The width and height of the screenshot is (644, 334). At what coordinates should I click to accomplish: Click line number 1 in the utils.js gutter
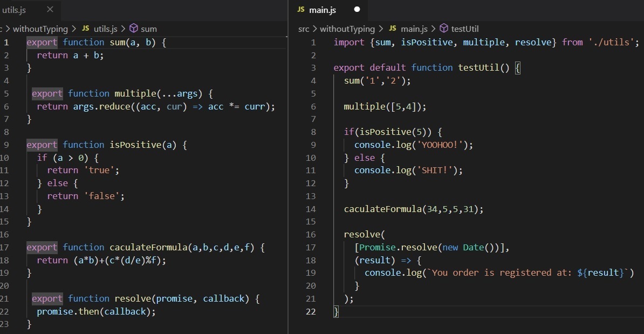coord(6,42)
